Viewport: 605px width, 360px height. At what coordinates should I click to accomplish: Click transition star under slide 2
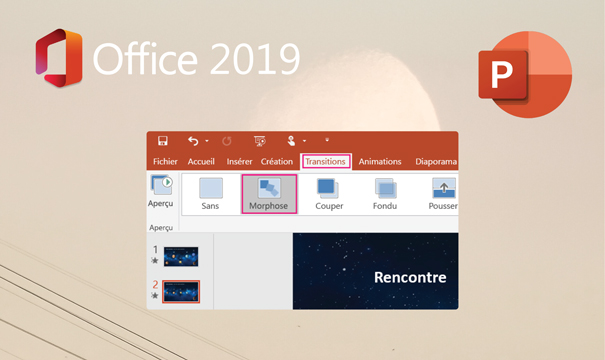[155, 296]
